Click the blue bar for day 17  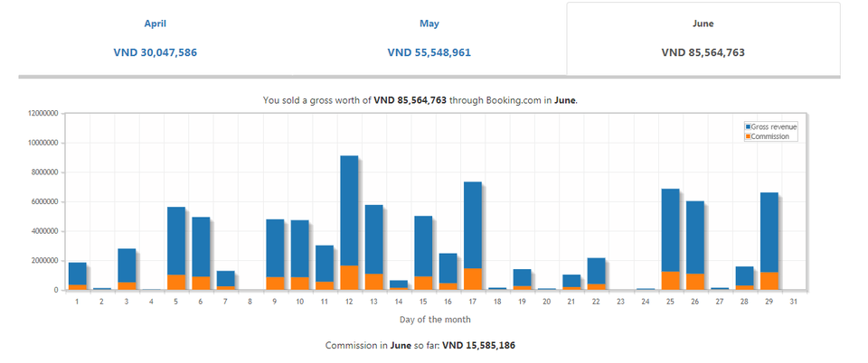(472, 225)
